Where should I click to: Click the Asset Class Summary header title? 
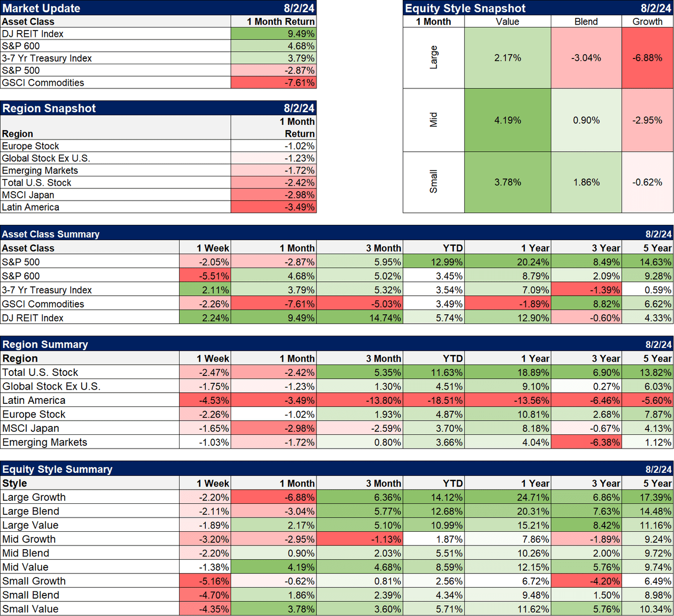51,234
